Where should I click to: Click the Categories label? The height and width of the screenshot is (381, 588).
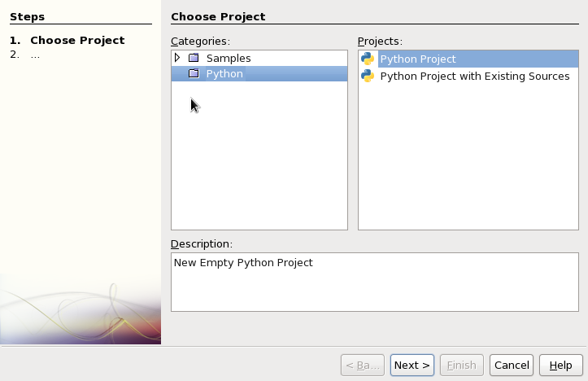coord(200,42)
